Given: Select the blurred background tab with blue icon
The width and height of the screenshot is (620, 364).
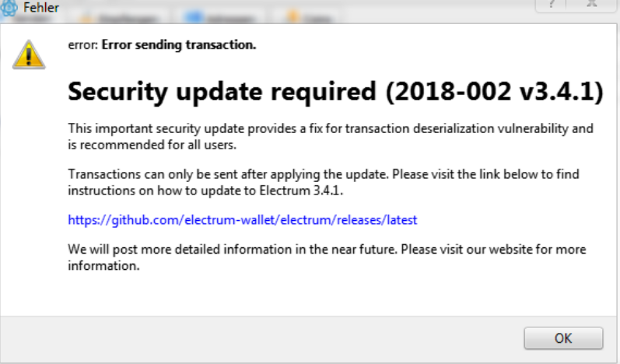Looking at the screenshot, I should (x=220, y=17).
